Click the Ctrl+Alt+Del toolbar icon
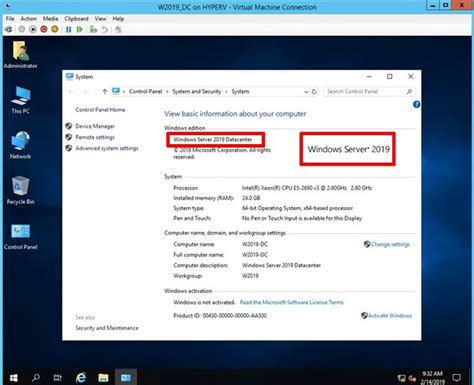474x385 pixels. [x=9, y=30]
